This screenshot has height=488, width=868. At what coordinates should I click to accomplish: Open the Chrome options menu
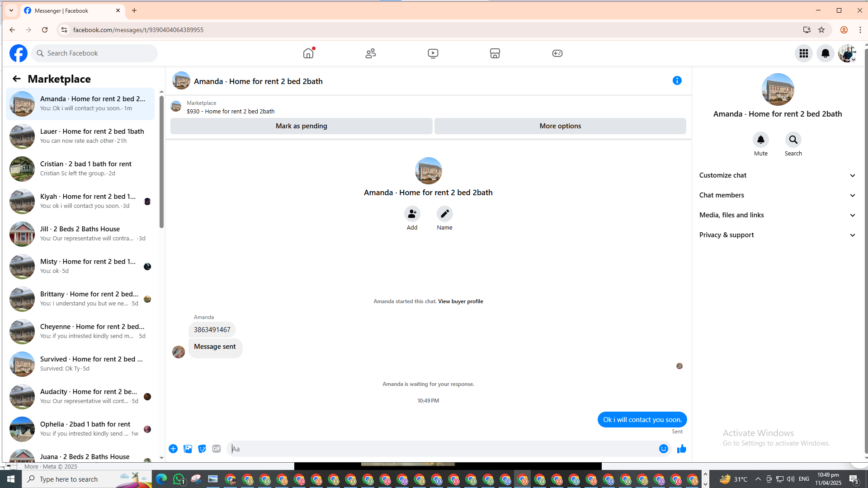tap(860, 30)
